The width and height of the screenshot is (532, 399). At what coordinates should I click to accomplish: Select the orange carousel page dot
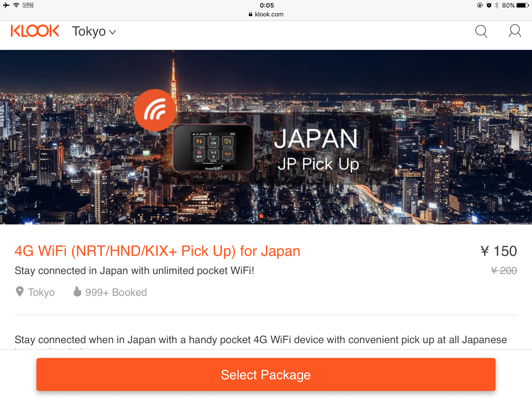coord(261,216)
